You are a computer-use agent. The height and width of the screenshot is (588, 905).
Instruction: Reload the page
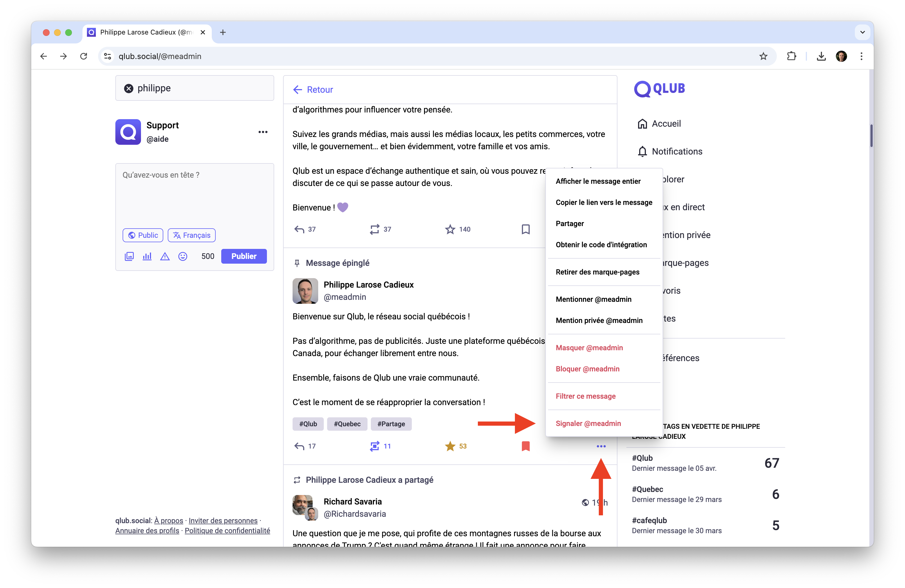coord(84,56)
